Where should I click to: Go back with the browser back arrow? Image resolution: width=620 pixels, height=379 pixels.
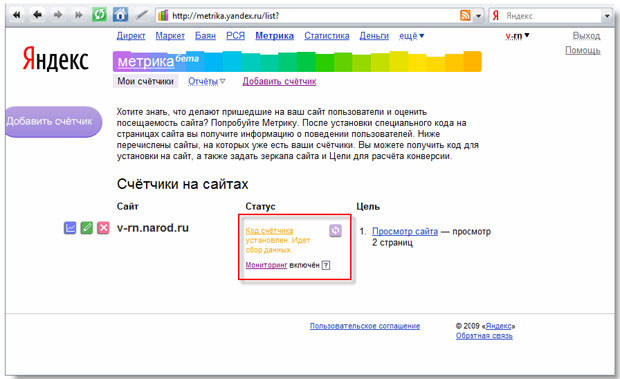click(37, 15)
